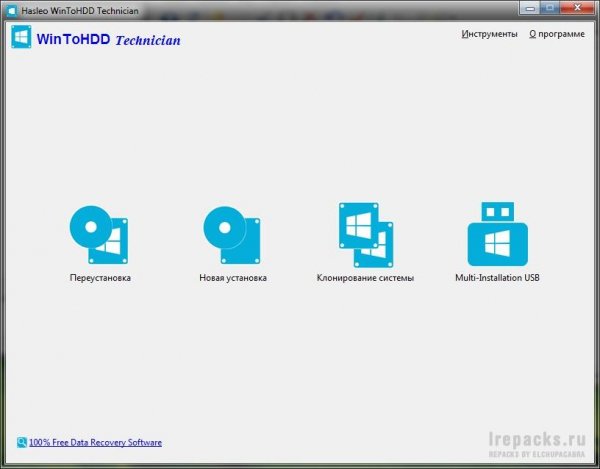Click the WinToHDD logo in header
600x469 pixels.
(21, 37)
